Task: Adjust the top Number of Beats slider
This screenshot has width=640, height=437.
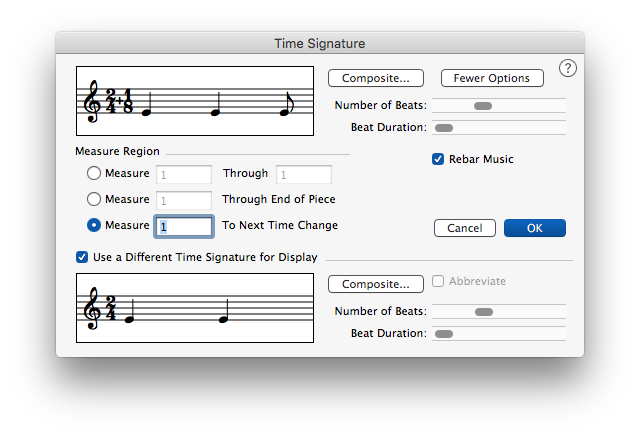Action: coord(483,105)
